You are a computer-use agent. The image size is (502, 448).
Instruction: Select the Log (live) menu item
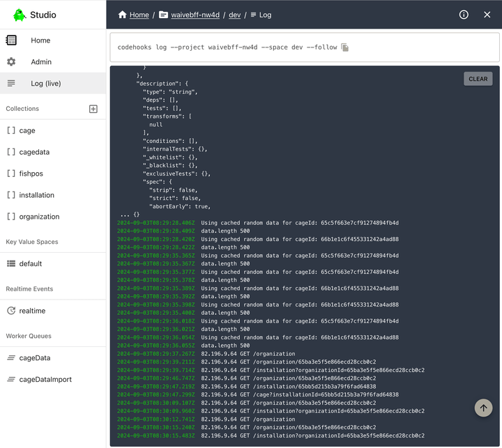(53, 83)
